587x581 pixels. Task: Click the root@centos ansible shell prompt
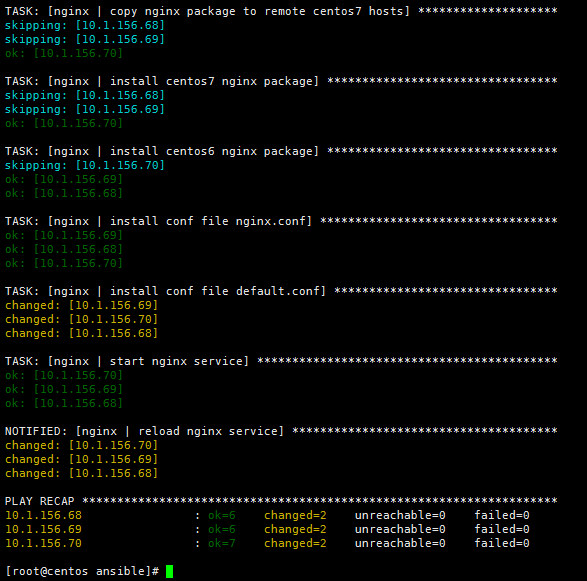(82, 571)
